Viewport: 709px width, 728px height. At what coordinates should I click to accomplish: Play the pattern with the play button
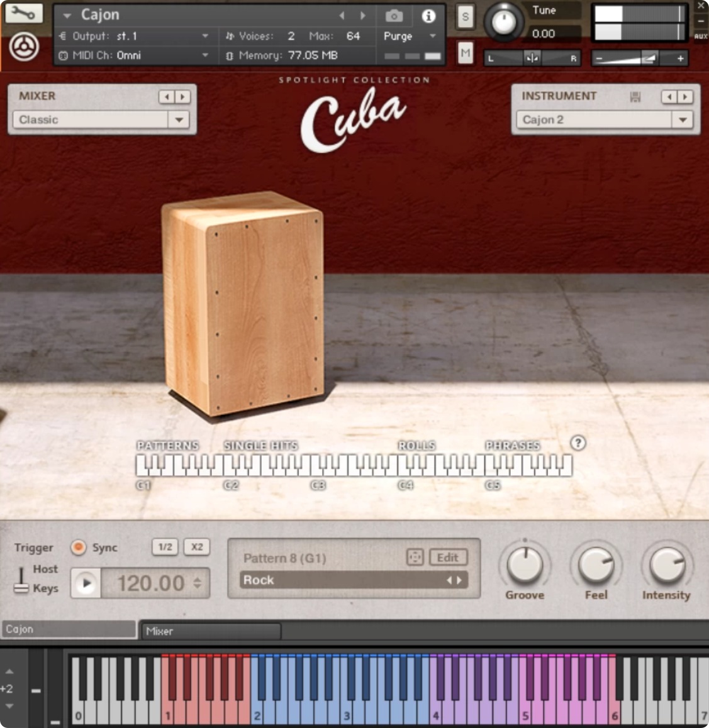86,583
